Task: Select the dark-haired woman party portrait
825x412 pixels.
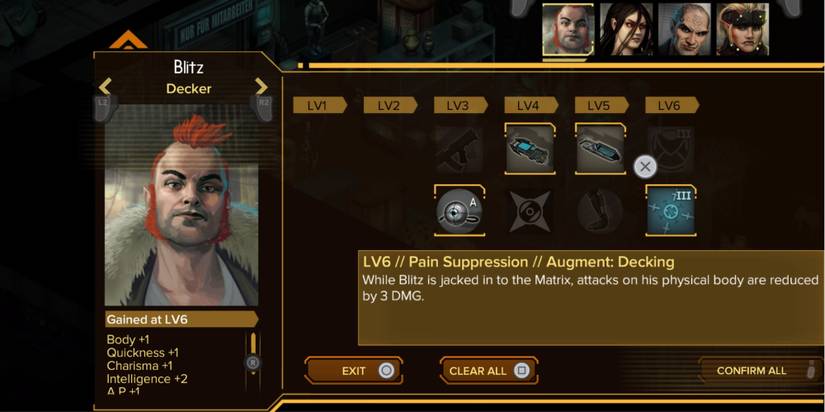Action: (x=626, y=29)
